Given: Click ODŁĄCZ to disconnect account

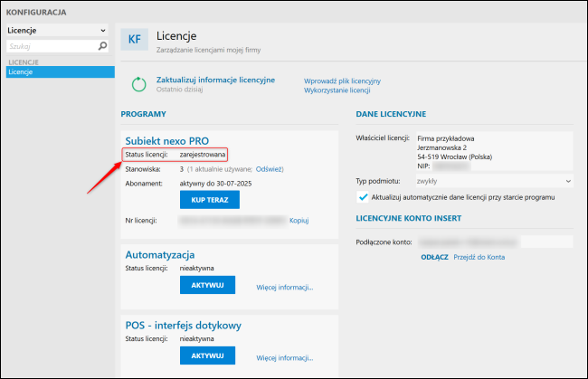Looking at the screenshot, I should [434, 257].
